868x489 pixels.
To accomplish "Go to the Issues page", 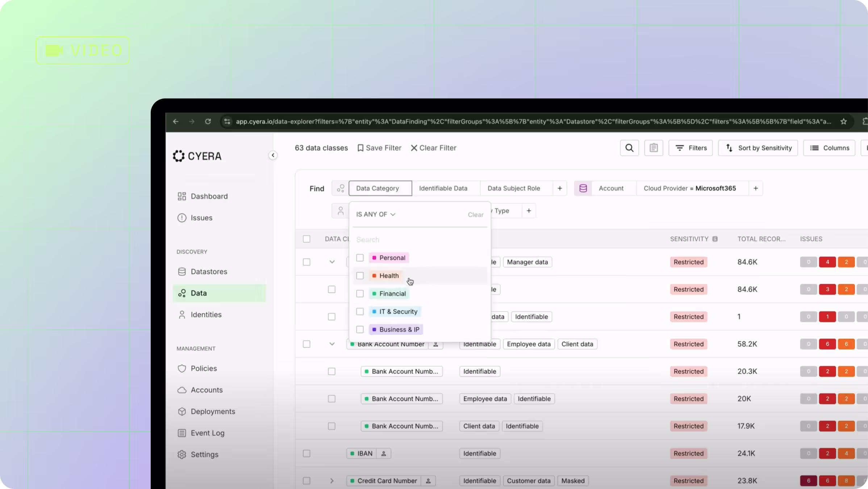I will [x=201, y=218].
